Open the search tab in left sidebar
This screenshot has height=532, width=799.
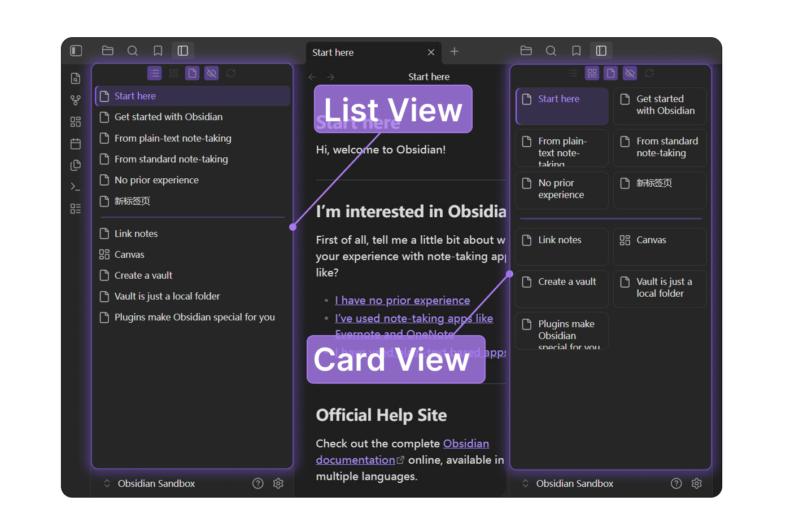click(x=133, y=51)
